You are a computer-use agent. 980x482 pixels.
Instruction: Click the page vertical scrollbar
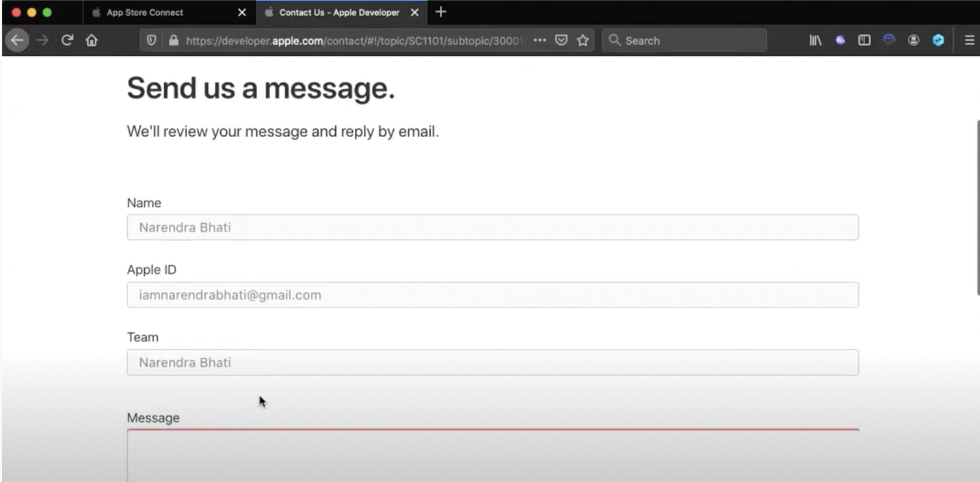pos(978,208)
